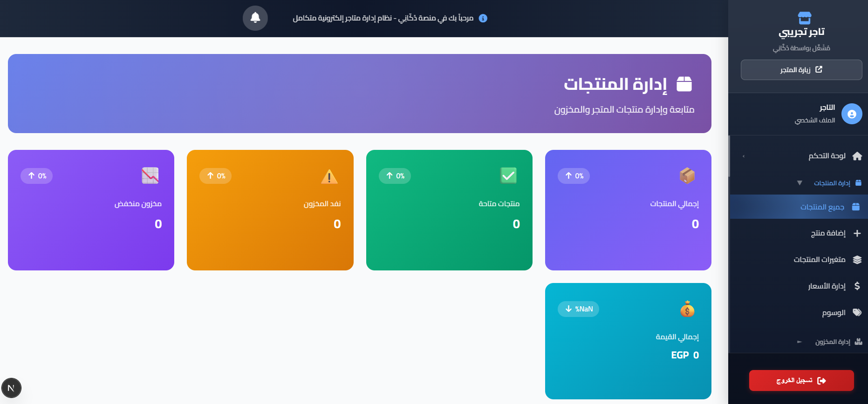Screen dimensions: 868x404
Task: Click the blue info icon in header
Action: point(483,18)
